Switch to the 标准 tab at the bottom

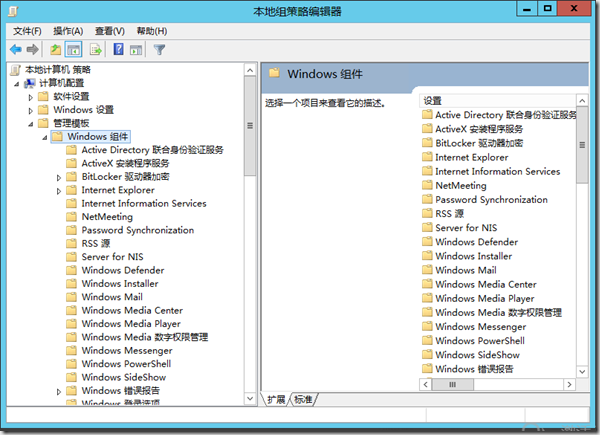click(x=302, y=399)
